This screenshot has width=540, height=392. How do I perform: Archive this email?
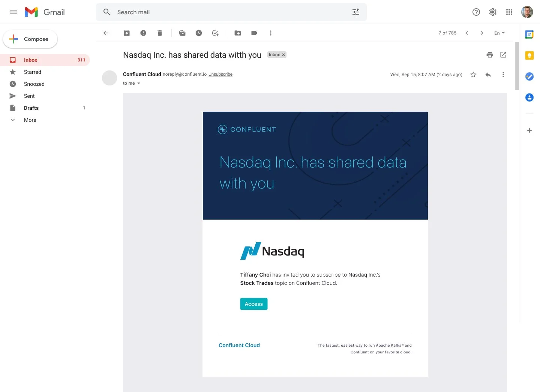(x=127, y=33)
